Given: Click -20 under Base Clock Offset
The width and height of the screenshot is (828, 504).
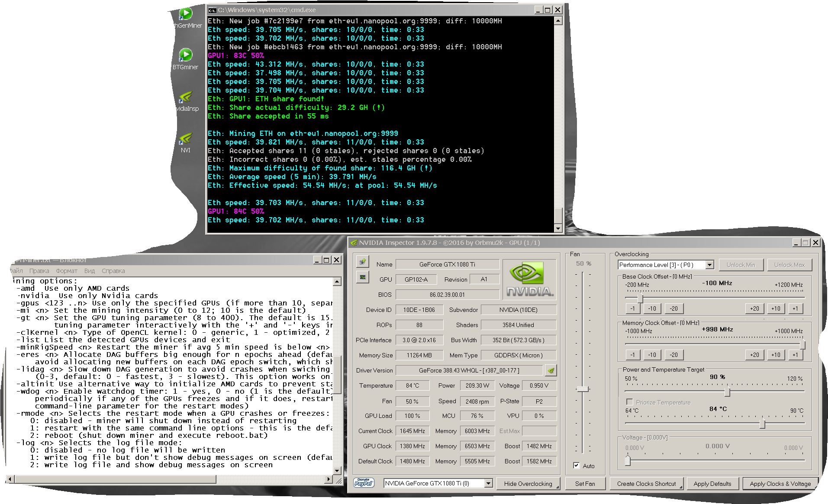Looking at the screenshot, I should click(x=673, y=308).
